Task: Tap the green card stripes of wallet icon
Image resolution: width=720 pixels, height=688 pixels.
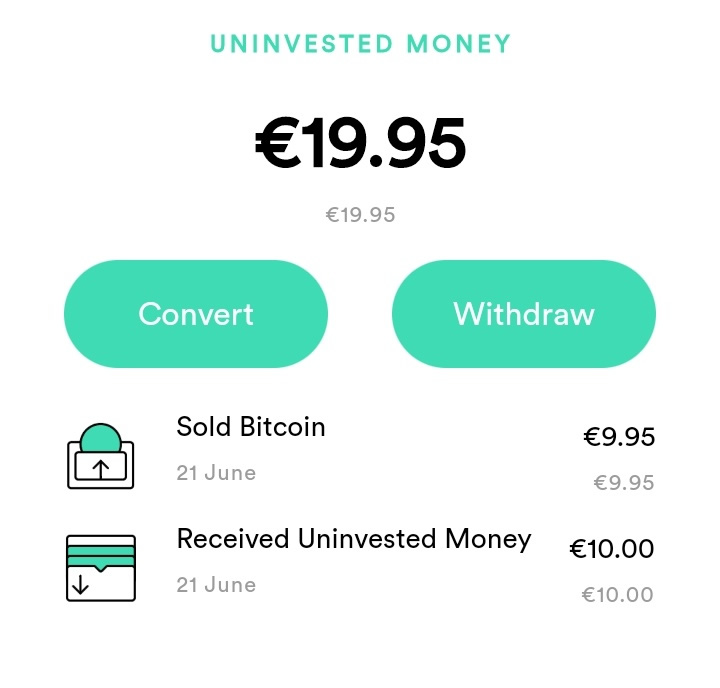Action: [101, 556]
